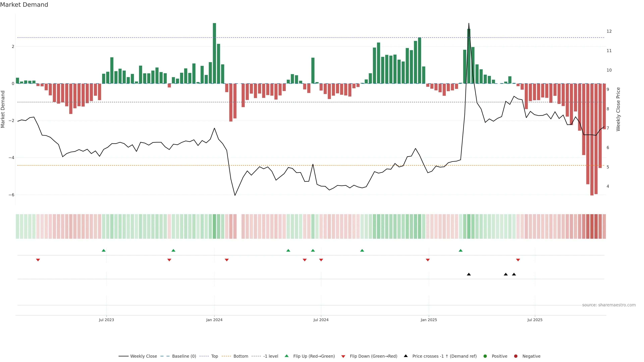The image size is (644, 362).
Task: Click the green Positive legend dot
Action: point(485,356)
